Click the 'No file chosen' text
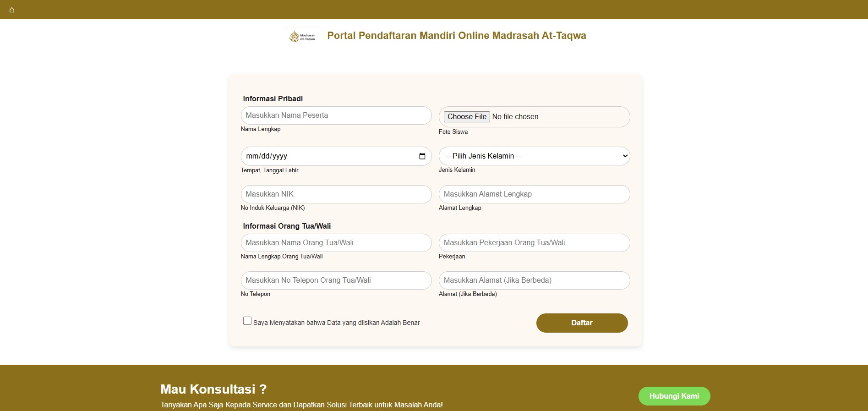The width and height of the screenshot is (868, 411). pyautogui.click(x=515, y=117)
